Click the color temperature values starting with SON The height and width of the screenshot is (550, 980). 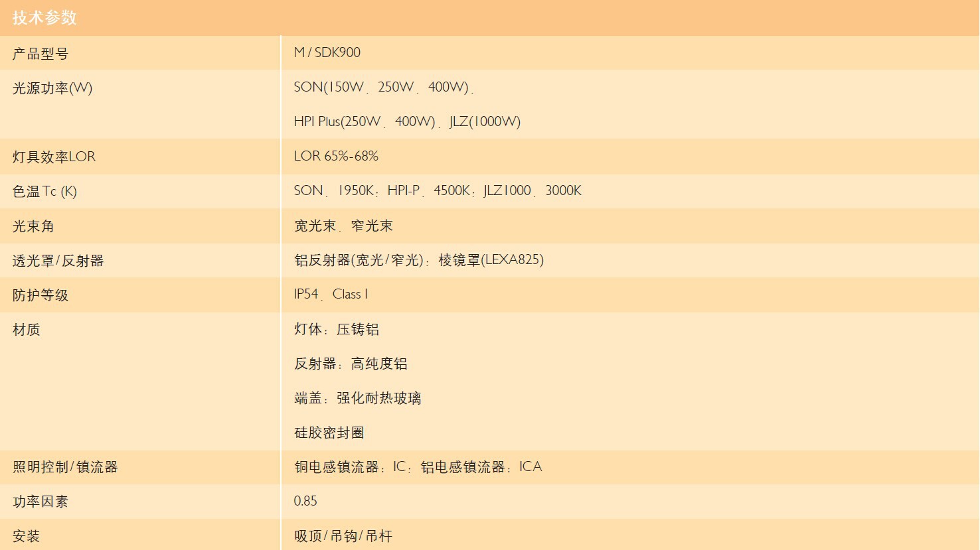[438, 191]
